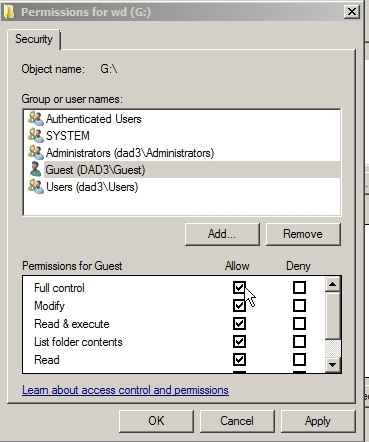Click the Modify permission label
369x442 pixels.
(x=49, y=306)
